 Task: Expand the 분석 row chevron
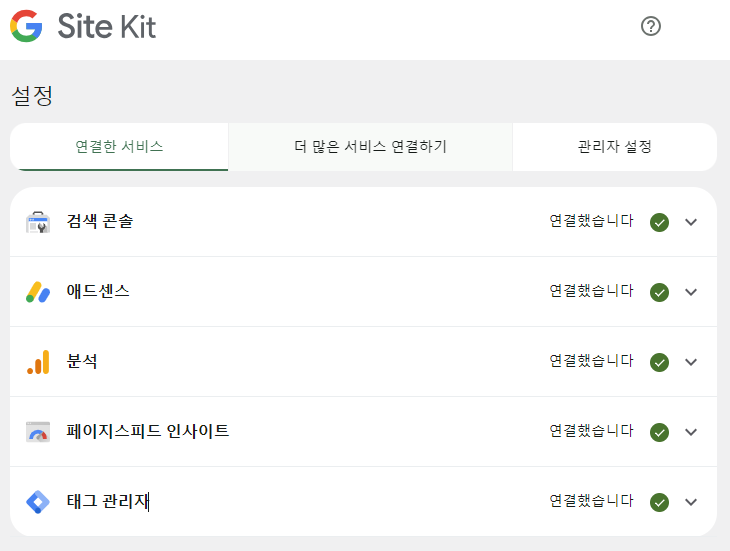pyautogui.click(x=691, y=362)
